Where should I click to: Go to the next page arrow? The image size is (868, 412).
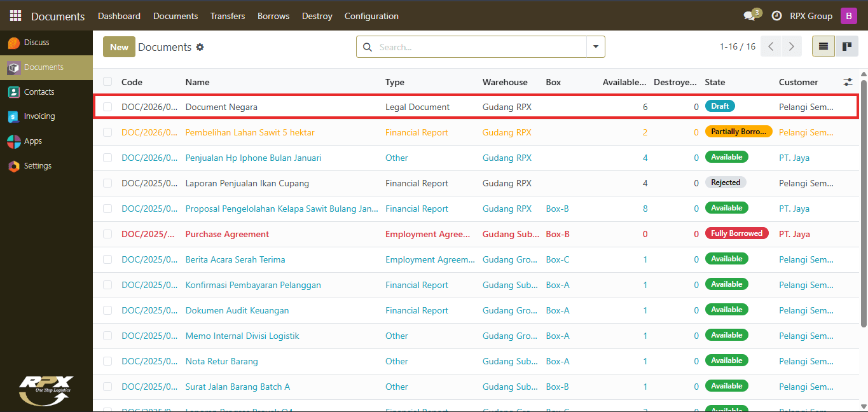click(791, 46)
